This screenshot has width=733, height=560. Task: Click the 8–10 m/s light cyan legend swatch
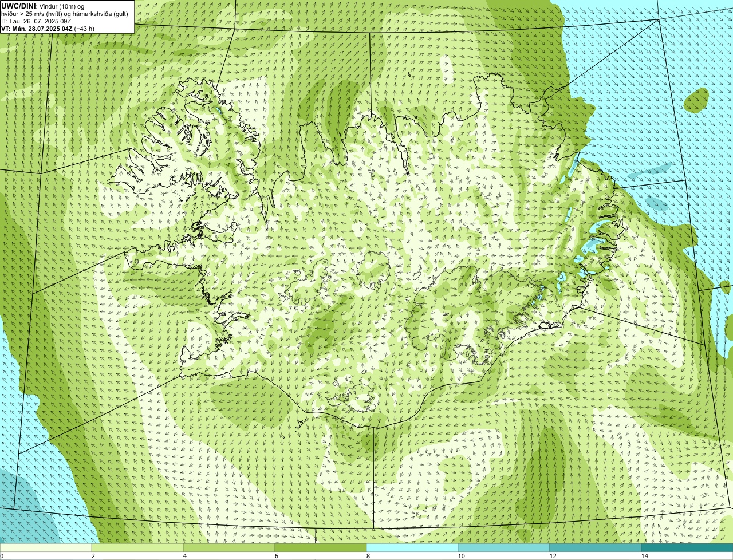(x=412, y=547)
